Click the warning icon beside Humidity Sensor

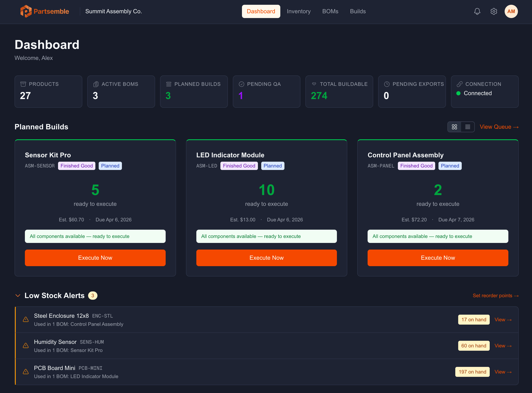[x=26, y=345]
